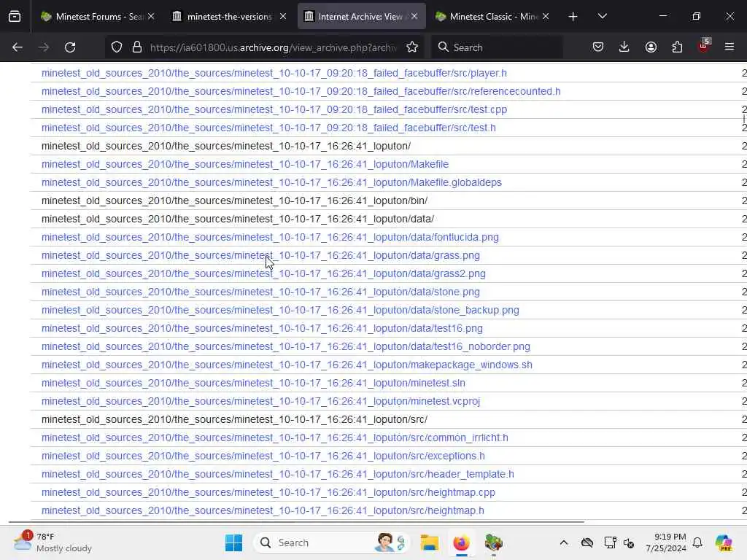Open the weather widget 78°F

click(x=53, y=542)
